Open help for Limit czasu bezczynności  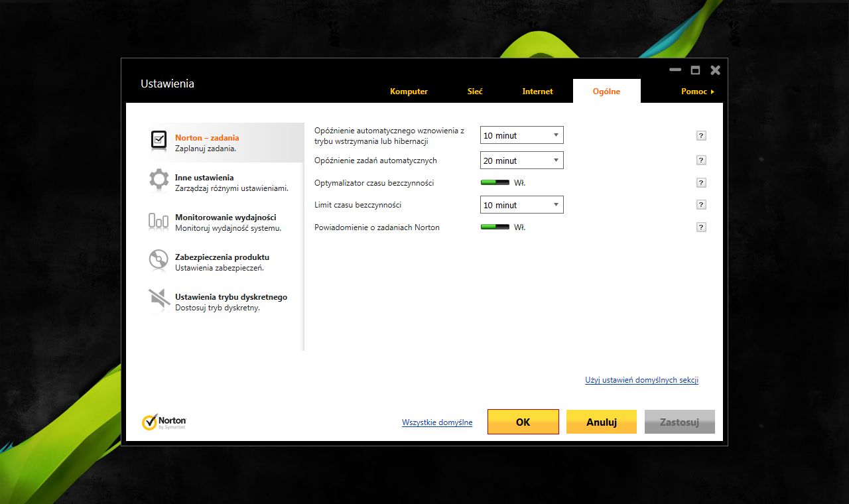(x=701, y=204)
